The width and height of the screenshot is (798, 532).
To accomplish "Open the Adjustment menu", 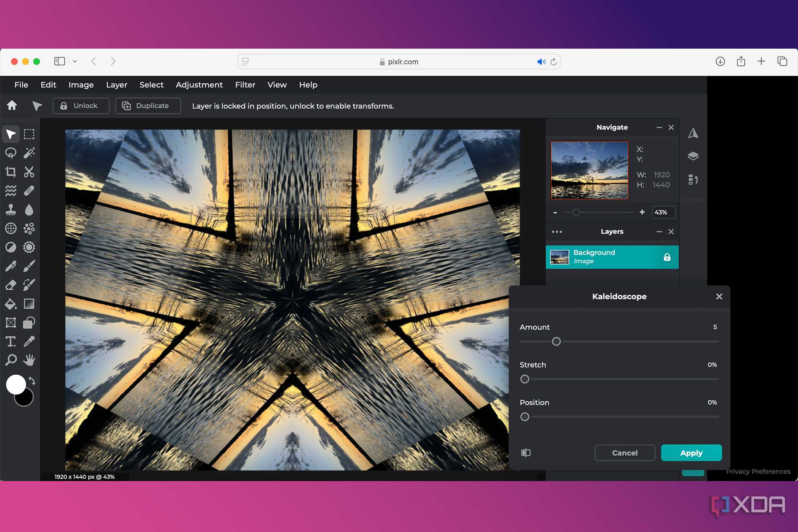I will 199,85.
